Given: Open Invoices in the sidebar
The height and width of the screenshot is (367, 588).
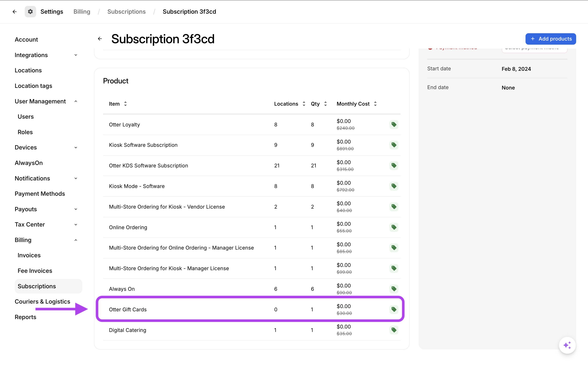Looking at the screenshot, I should click(29, 255).
